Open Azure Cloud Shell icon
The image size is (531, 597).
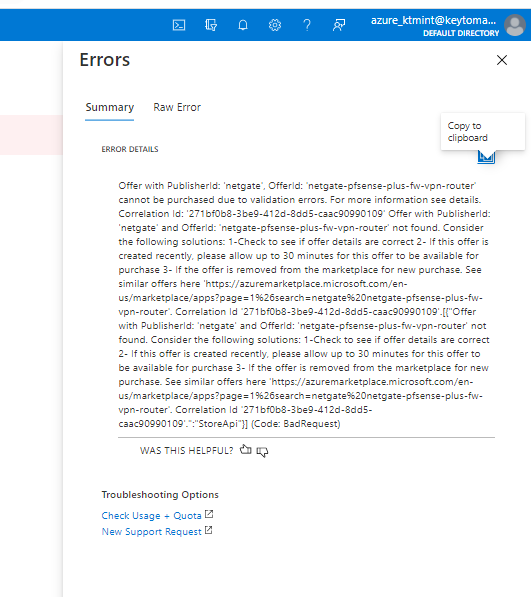(179, 25)
